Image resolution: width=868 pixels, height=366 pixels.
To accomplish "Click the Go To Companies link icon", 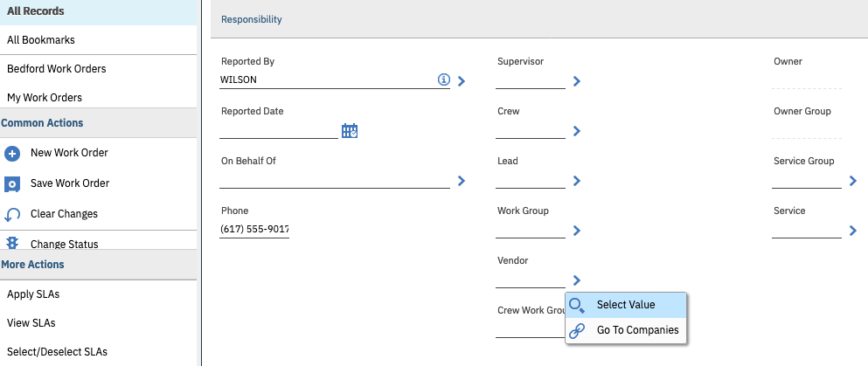I will point(577,331).
